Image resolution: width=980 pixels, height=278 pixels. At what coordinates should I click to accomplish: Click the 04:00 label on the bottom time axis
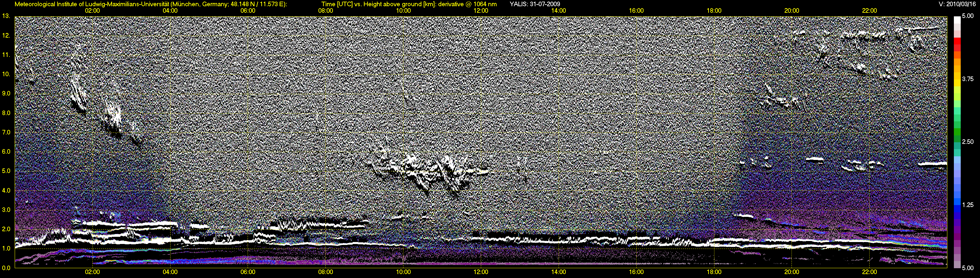(170, 272)
